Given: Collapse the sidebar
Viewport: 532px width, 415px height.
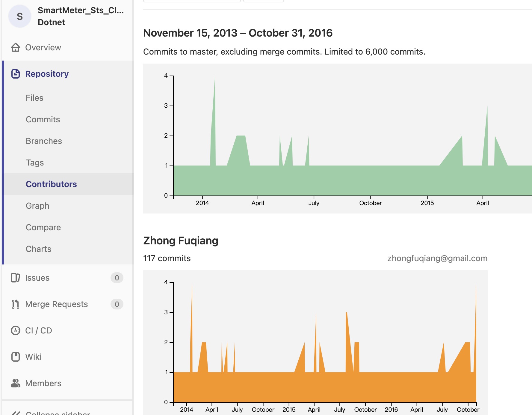Looking at the screenshot, I should [58, 413].
